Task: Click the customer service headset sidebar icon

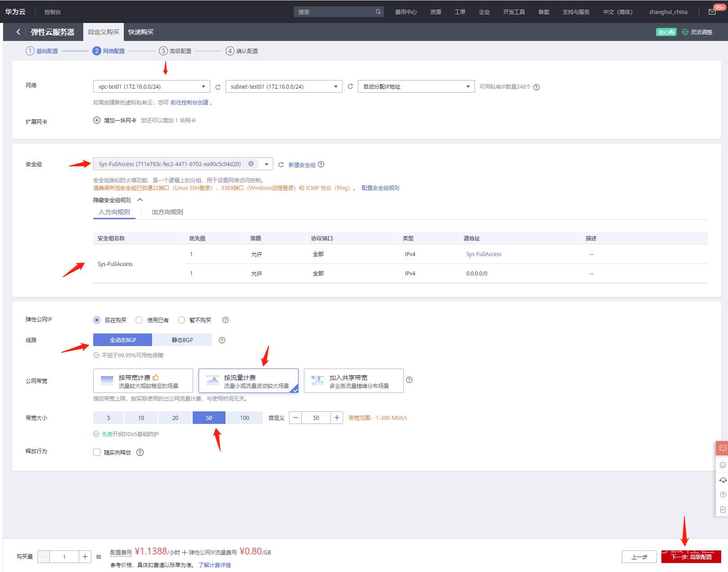Action: (x=723, y=480)
